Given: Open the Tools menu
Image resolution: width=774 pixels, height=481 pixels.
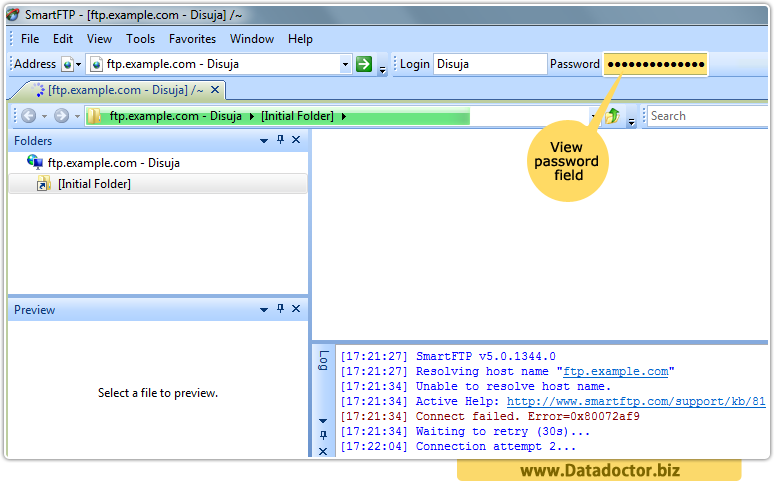Looking at the screenshot, I should pyautogui.click(x=140, y=39).
